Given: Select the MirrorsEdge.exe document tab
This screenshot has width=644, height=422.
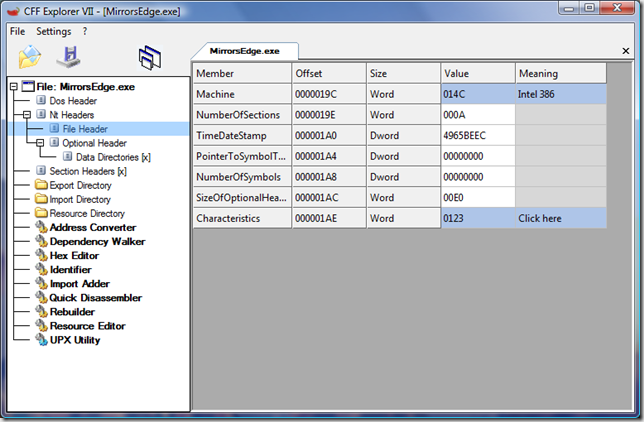Looking at the screenshot, I should [x=245, y=51].
